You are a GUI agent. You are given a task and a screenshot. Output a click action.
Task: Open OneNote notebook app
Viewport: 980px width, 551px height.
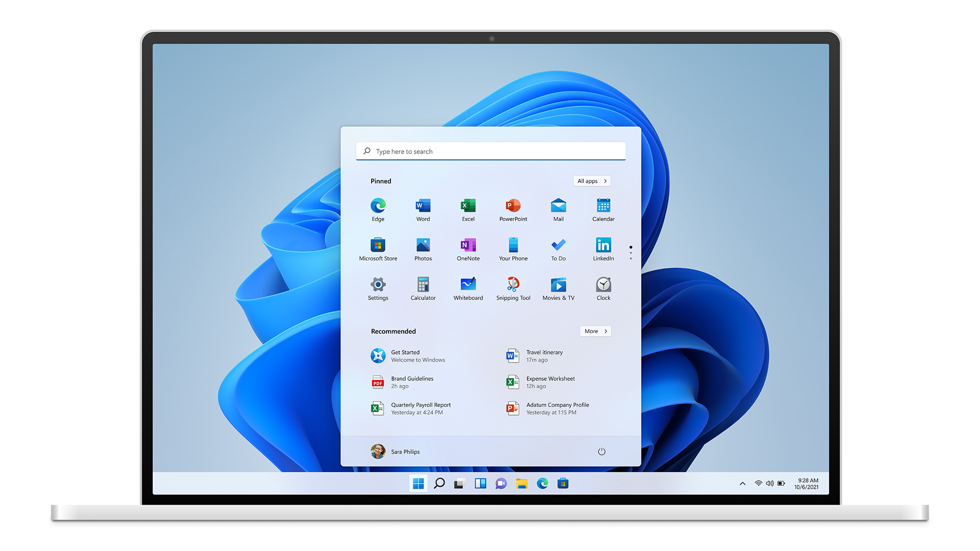pyautogui.click(x=467, y=245)
